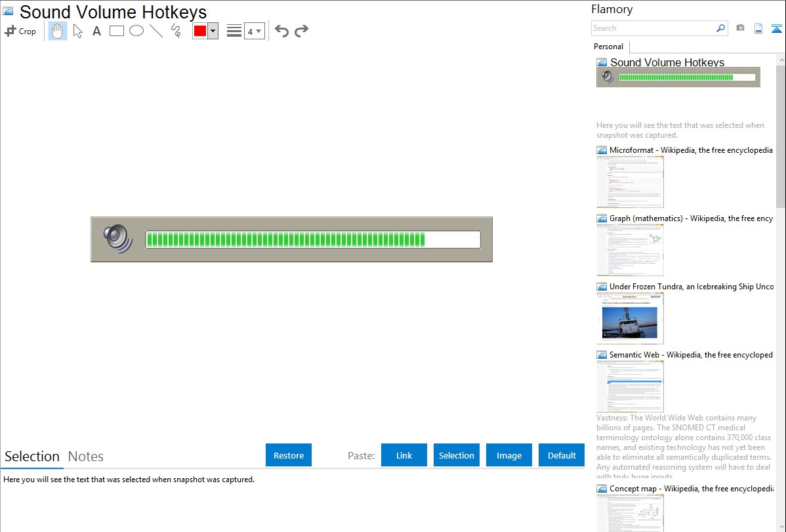The width and height of the screenshot is (786, 532).
Task: Click Graph (mathematics) - Wikipedia snapshot title
Action: [691, 218]
